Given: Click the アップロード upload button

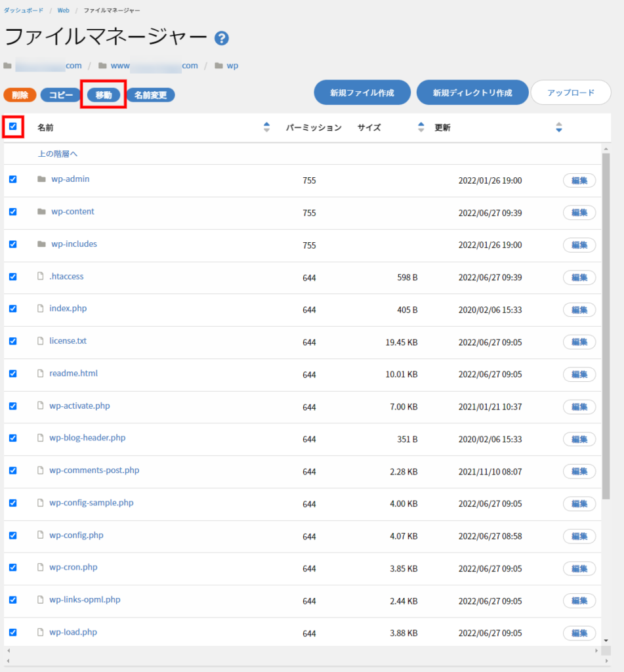Looking at the screenshot, I should click(x=571, y=93).
